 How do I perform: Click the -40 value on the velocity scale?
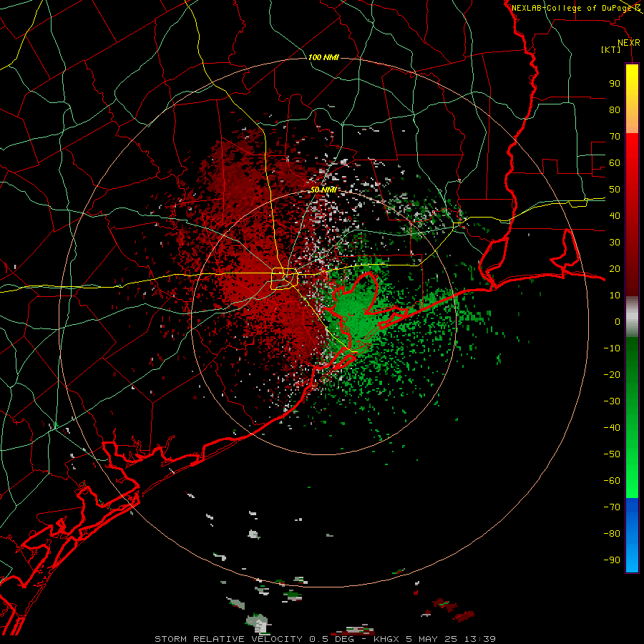coord(612,428)
